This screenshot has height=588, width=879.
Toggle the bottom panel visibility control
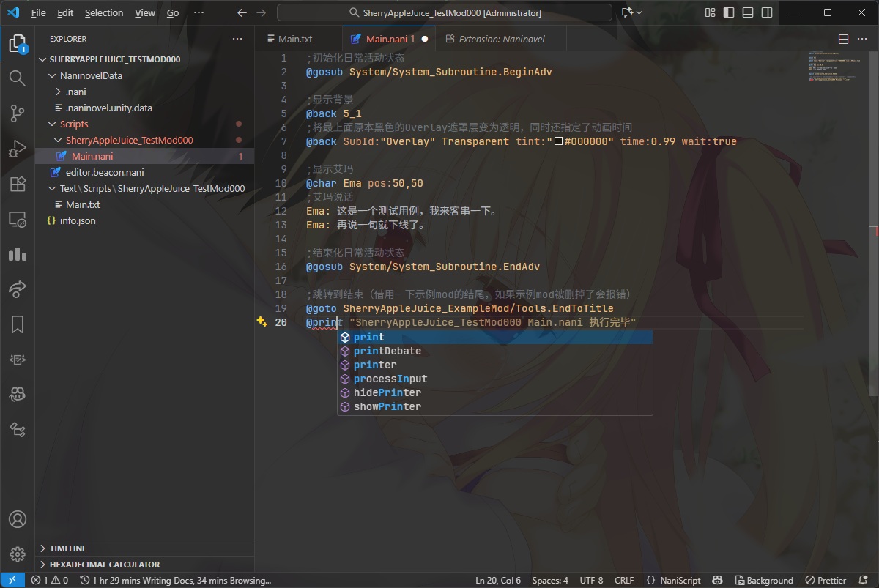748,12
